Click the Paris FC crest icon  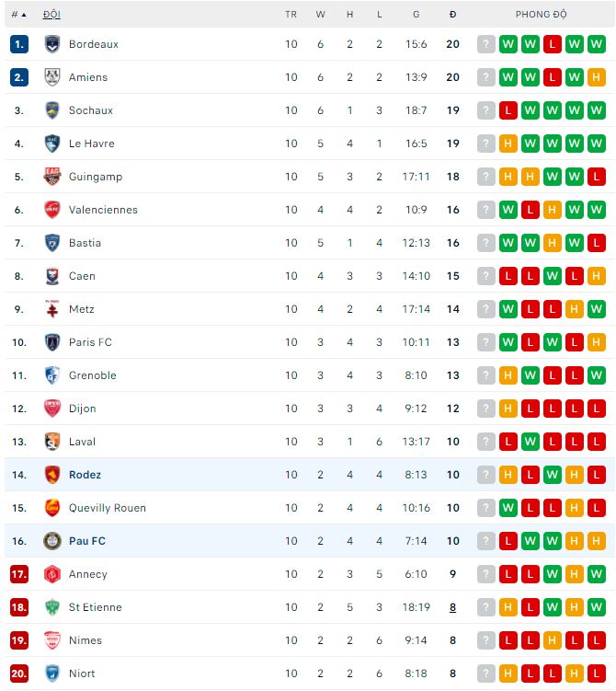[x=52, y=342]
